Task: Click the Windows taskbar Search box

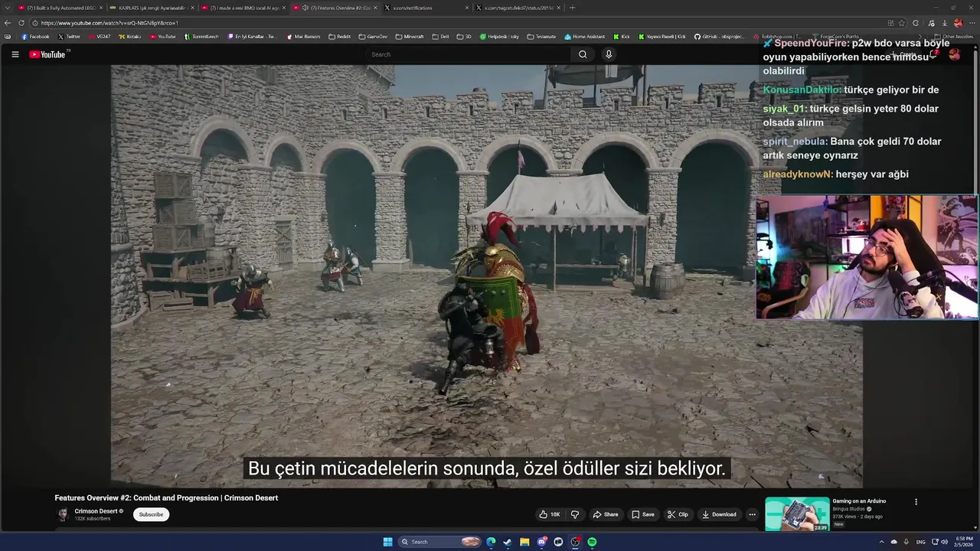Action: [440, 542]
